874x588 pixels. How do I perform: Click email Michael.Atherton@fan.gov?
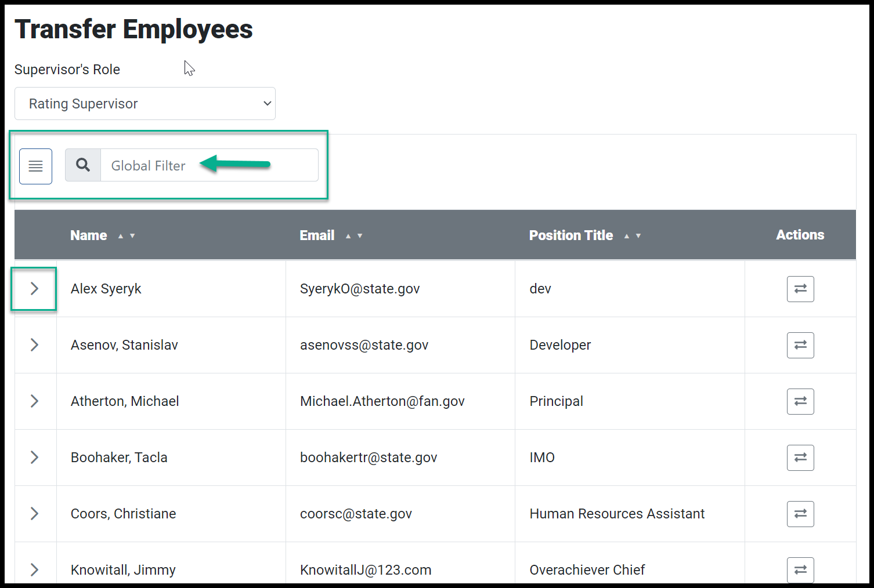coord(382,401)
